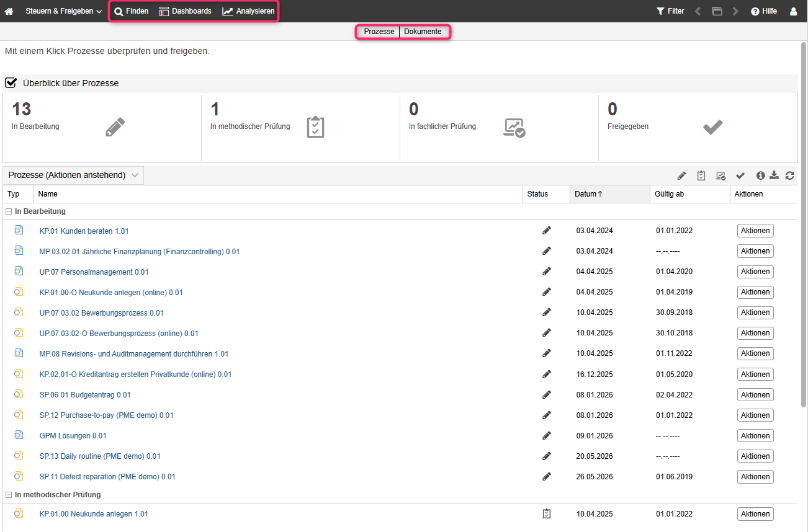Click the monitor-check review icon in list toolbar
The width and height of the screenshot is (808, 532).
pos(720,175)
